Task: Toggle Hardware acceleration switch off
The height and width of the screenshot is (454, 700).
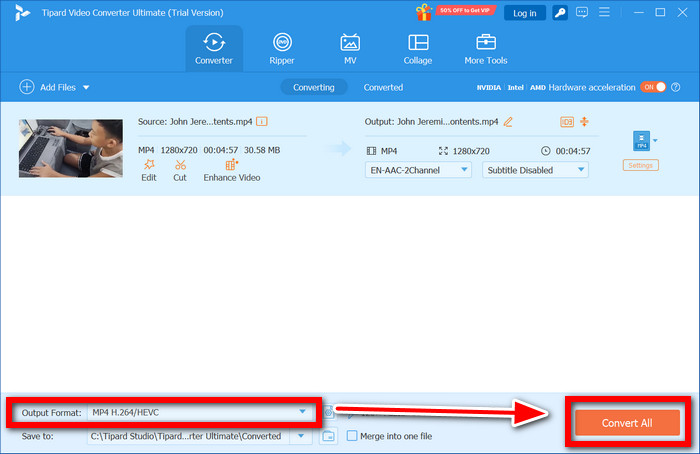Action: point(653,87)
